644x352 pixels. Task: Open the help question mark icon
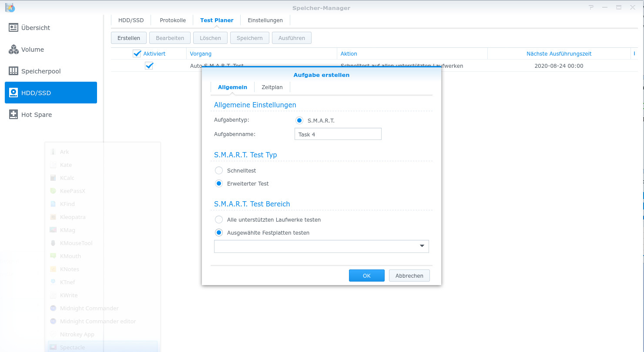591,7
